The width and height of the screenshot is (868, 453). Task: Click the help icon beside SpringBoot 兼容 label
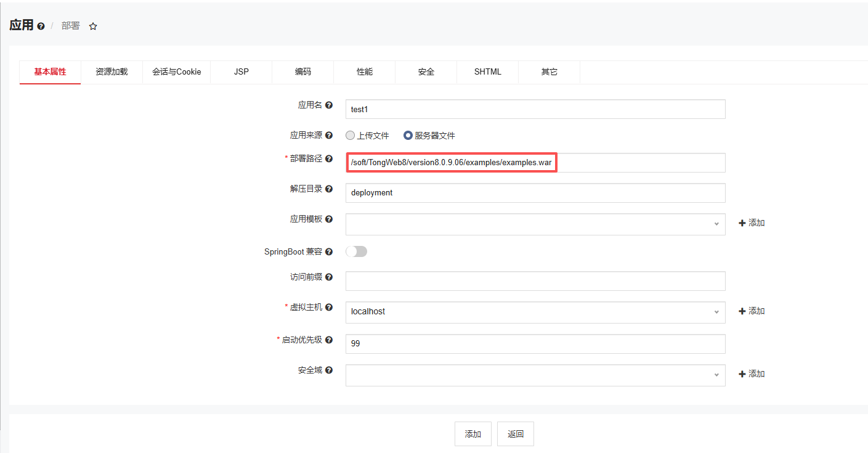click(329, 252)
